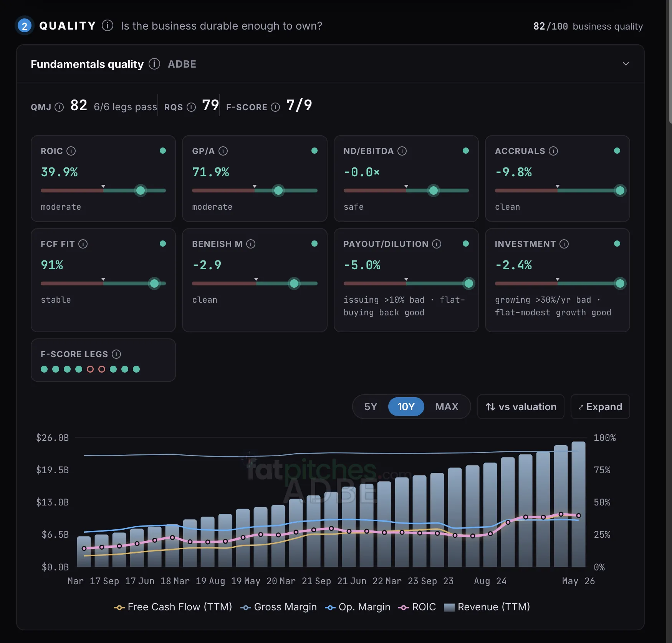This screenshot has height=643, width=672.
Task: Select the 5Y time range
Action: coord(371,407)
